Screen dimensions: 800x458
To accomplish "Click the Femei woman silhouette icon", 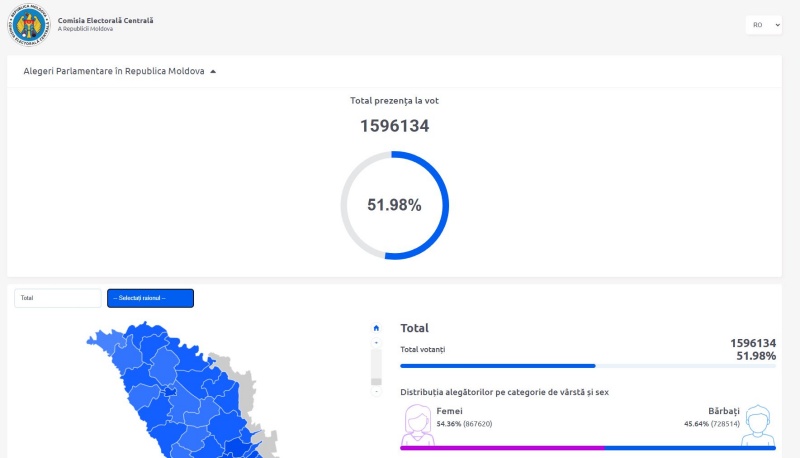I will [x=416, y=425].
